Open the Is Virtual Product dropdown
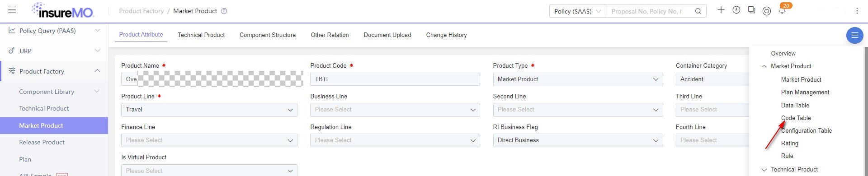The image size is (868, 176). point(209,171)
